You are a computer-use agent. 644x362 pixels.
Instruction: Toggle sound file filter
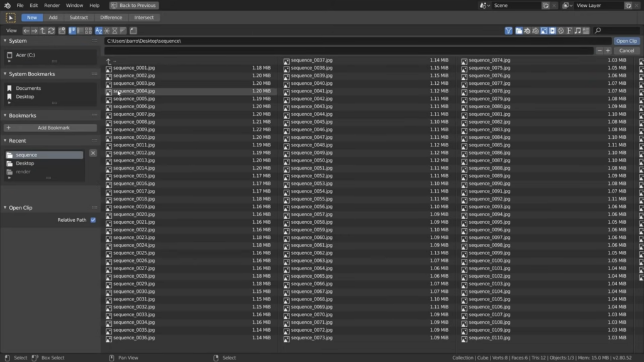tap(577, 31)
